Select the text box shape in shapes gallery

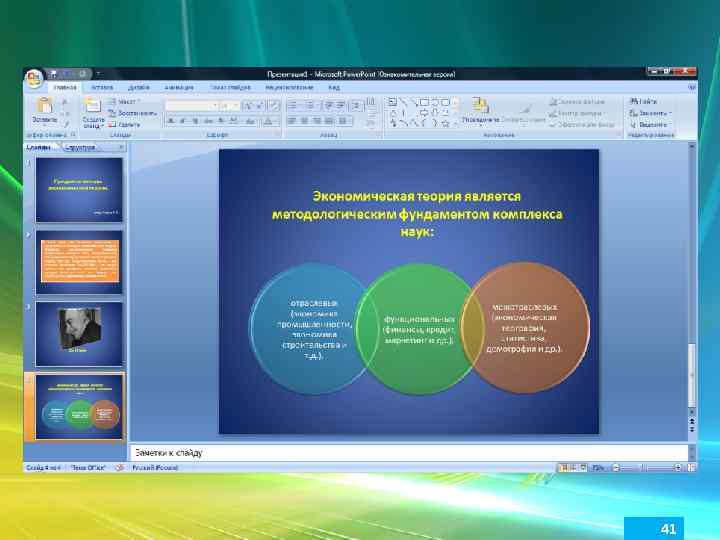tap(393, 102)
